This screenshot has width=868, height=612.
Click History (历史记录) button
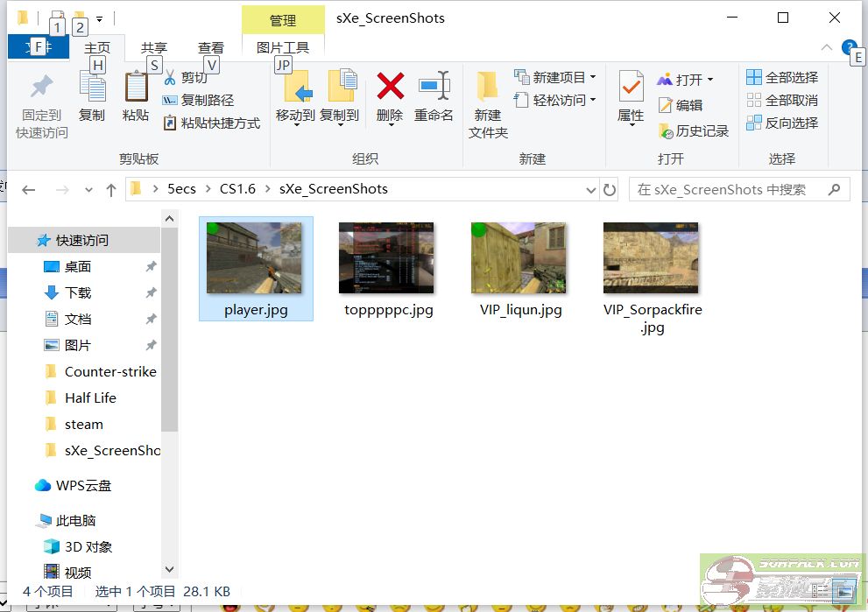694,130
